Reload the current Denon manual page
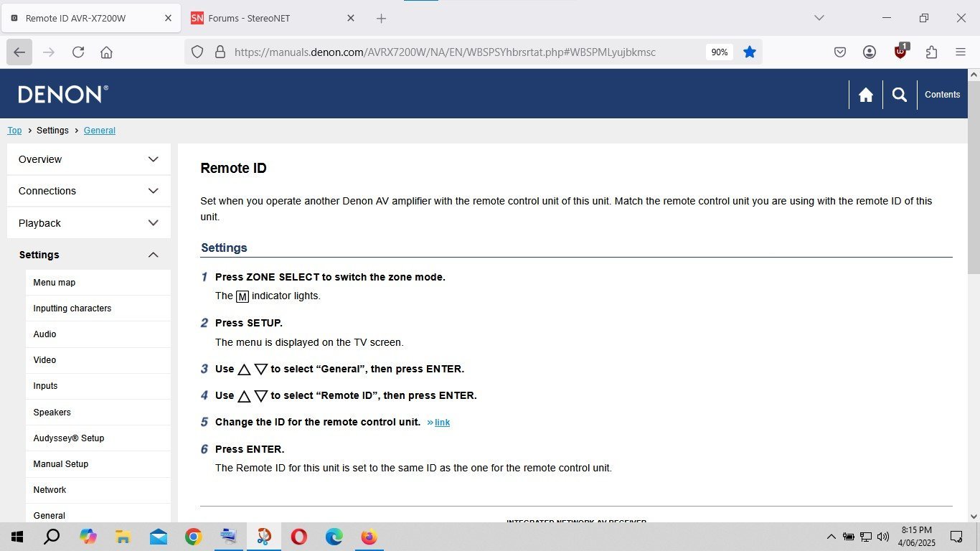Image resolution: width=980 pixels, height=551 pixels. pyautogui.click(x=78, y=52)
